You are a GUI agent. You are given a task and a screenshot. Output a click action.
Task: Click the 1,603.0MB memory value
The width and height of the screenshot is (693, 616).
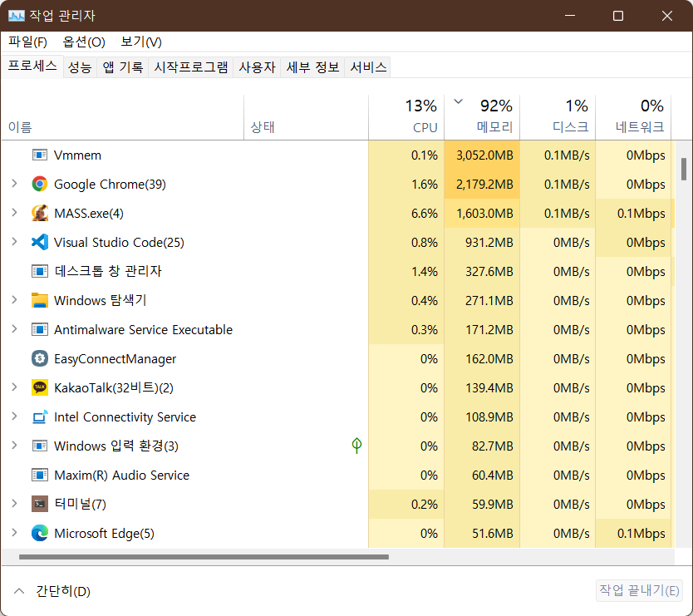[x=484, y=213]
